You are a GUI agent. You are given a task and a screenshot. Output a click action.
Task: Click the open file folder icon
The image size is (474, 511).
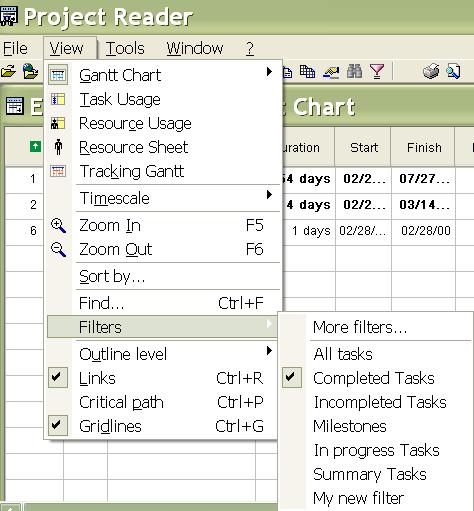[8, 71]
